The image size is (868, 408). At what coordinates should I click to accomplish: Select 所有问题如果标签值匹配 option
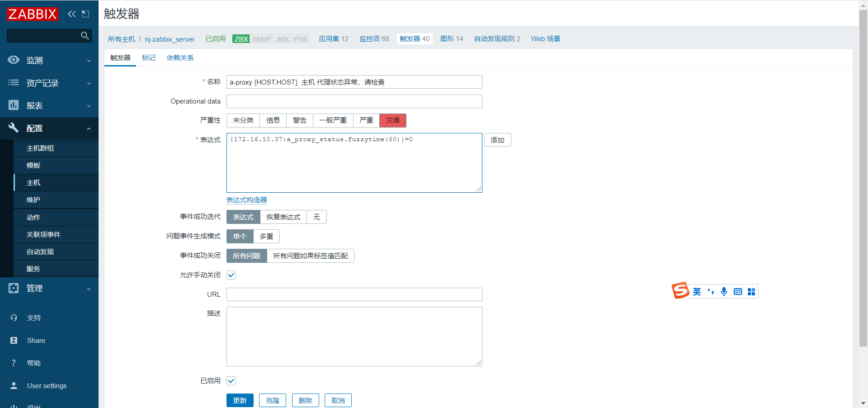tap(311, 256)
